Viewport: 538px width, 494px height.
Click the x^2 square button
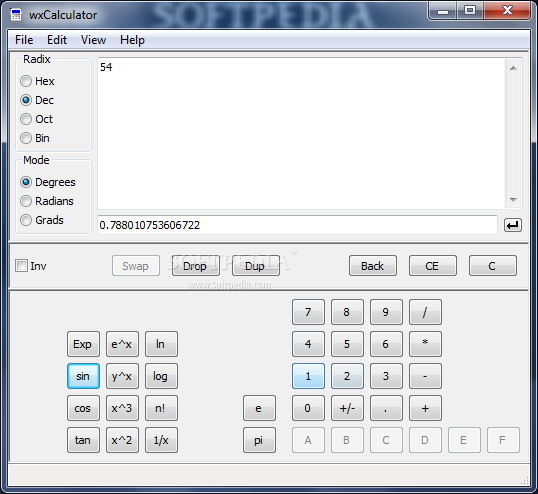[x=122, y=440]
